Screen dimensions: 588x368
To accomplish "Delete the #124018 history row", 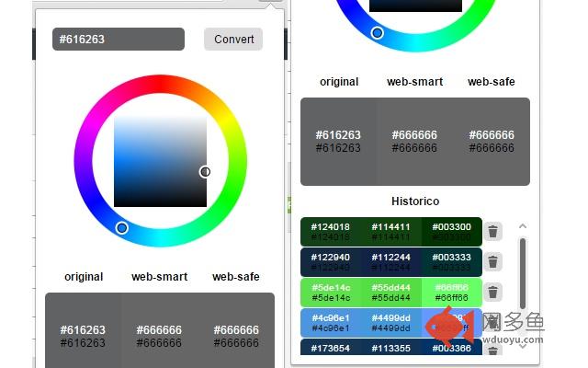I will (x=492, y=231).
